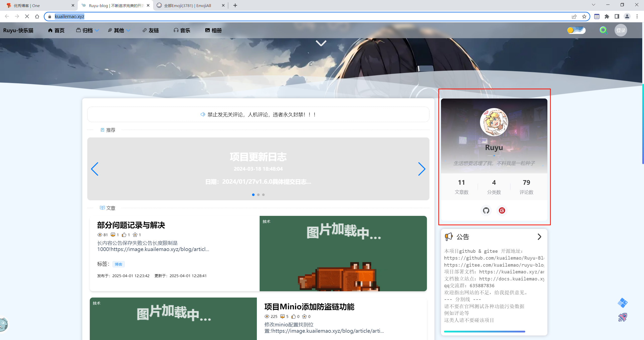Viewport: 644px width, 340px height.
Task: Click the like thumb icon of 部分问题记录与解决
Action: click(124, 235)
